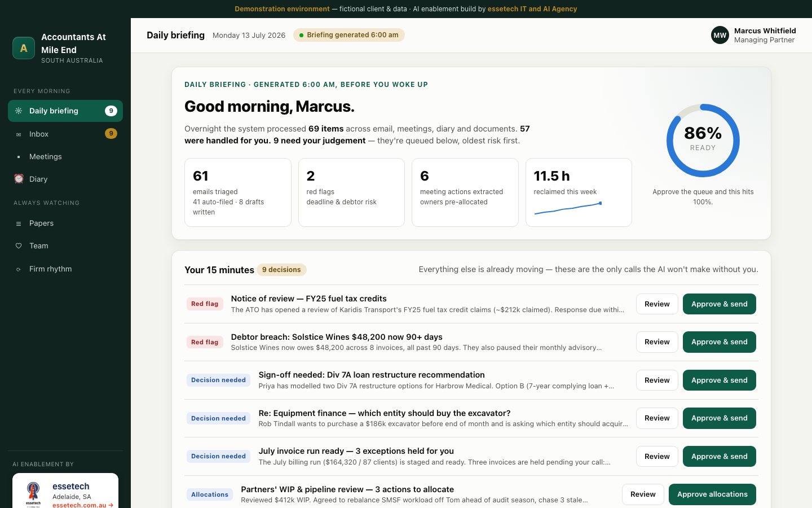
Task: Review Div 7A loan restructure recommendation
Action: click(657, 380)
